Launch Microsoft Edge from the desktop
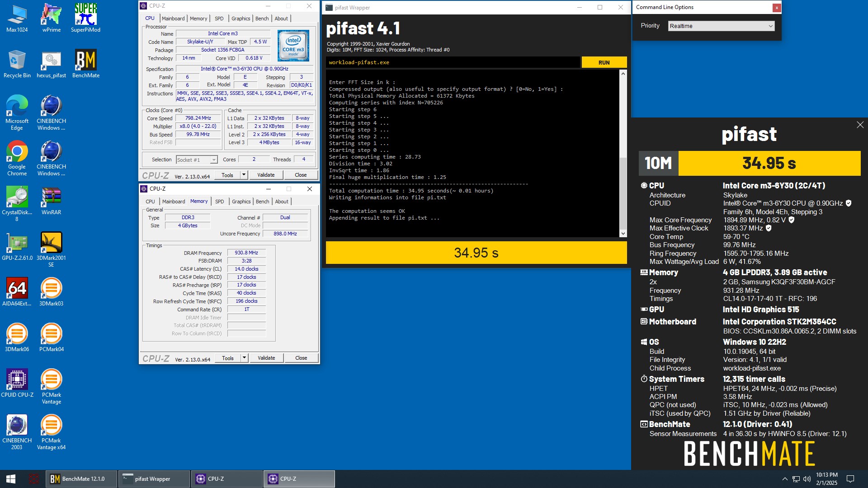This screenshot has width=868, height=488. 17,113
